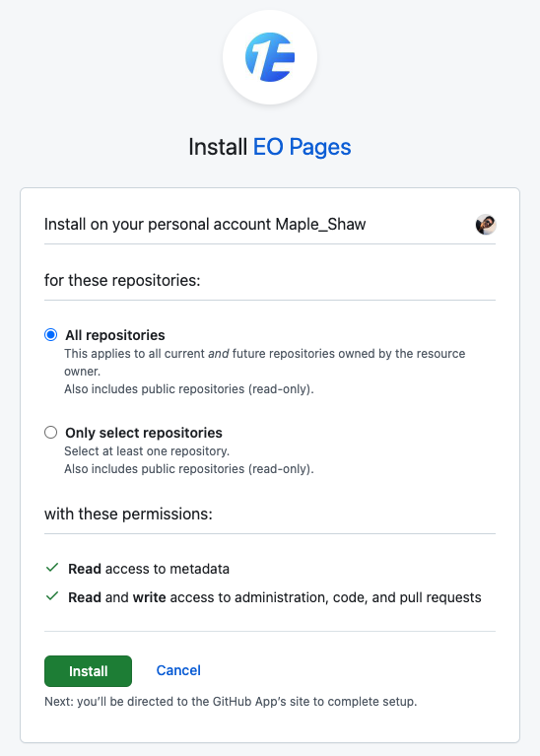Click the EO Pages app logo
Image resolution: width=540 pixels, height=756 pixels.
270,57
